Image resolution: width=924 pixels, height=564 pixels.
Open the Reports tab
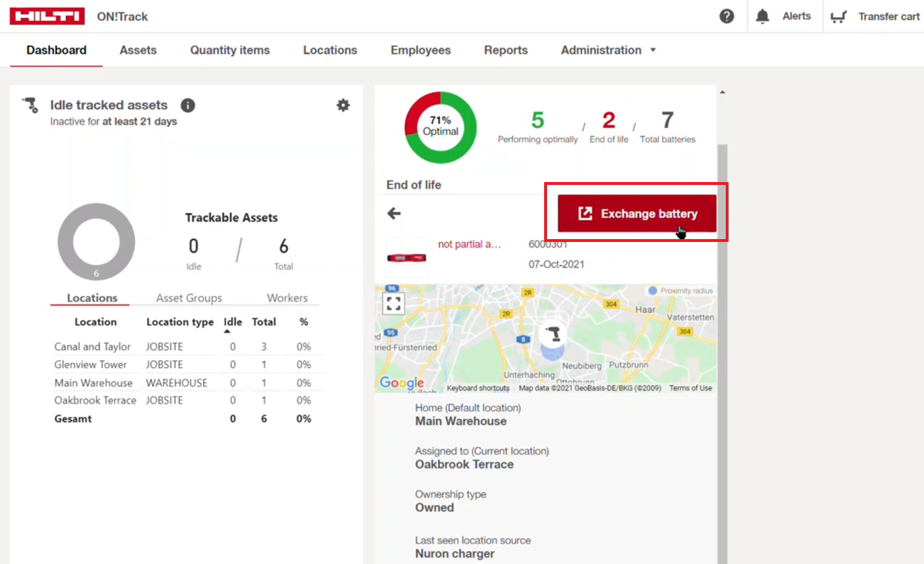(506, 50)
